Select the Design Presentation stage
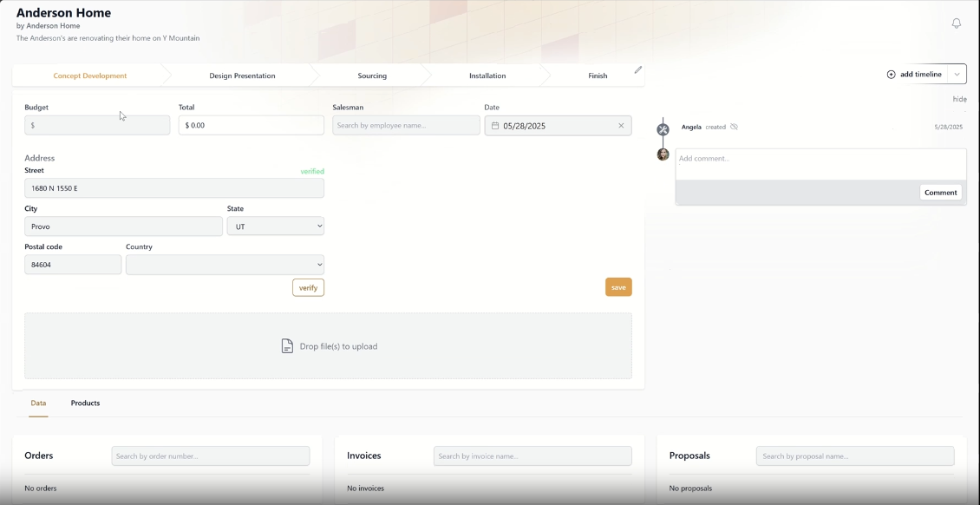Screen dimensions: 980x505 tap(242, 75)
